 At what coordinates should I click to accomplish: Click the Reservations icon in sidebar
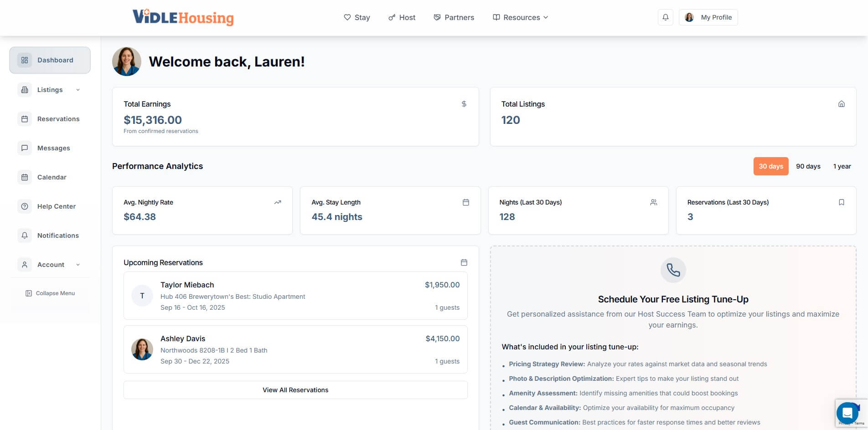pyautogui.click(x=25, y=119)
